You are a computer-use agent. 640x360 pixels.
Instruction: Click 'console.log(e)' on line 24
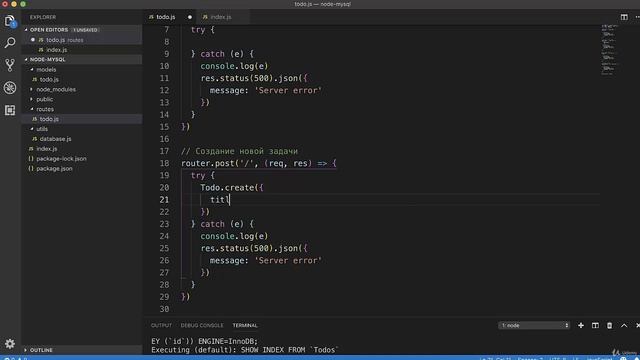pyautogui.click(x=234, y=236)
